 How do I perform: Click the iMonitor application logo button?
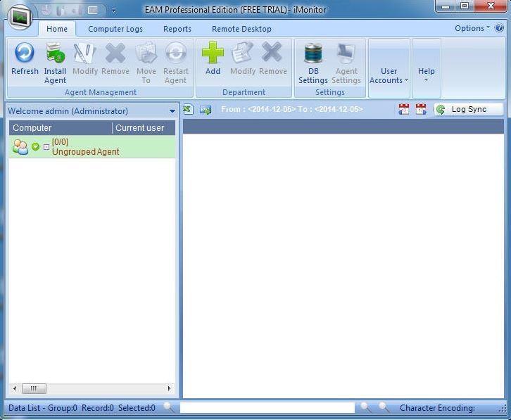20,16
